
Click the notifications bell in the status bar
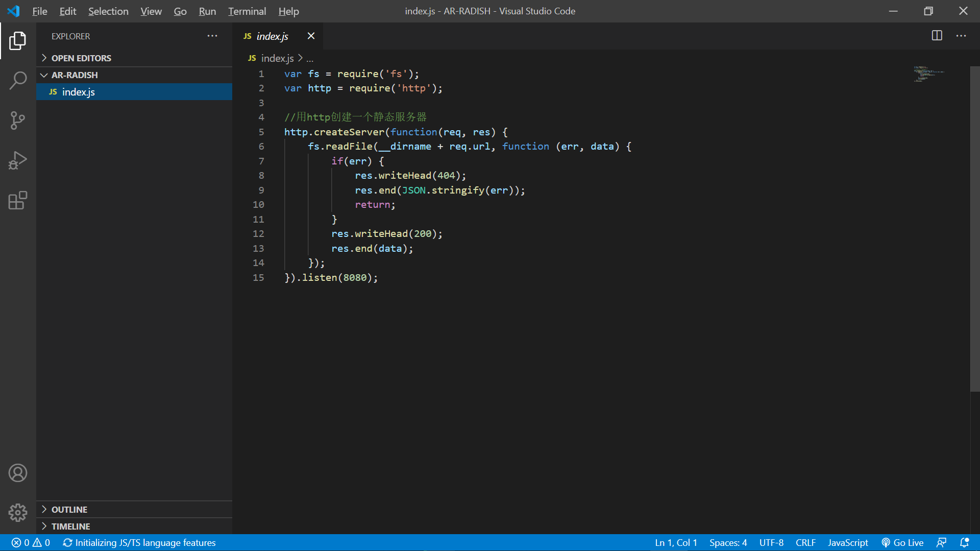pyautogui.click(x=964, y=542)
